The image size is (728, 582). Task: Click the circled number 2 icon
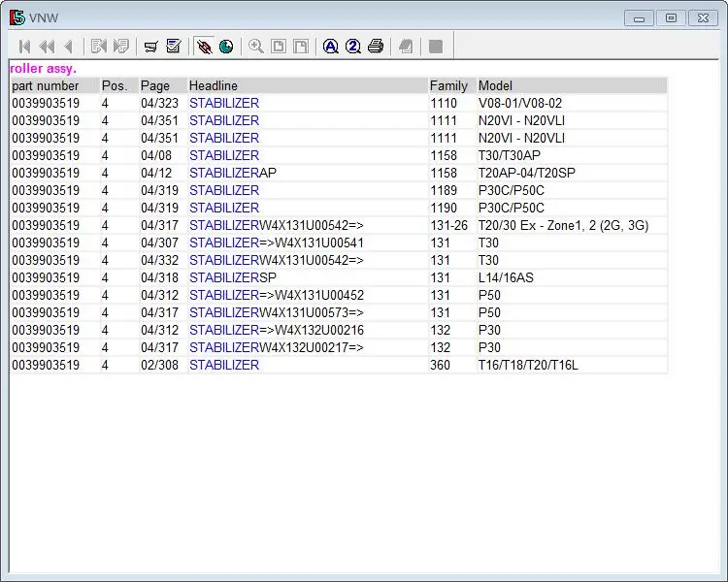click(353, 47)
